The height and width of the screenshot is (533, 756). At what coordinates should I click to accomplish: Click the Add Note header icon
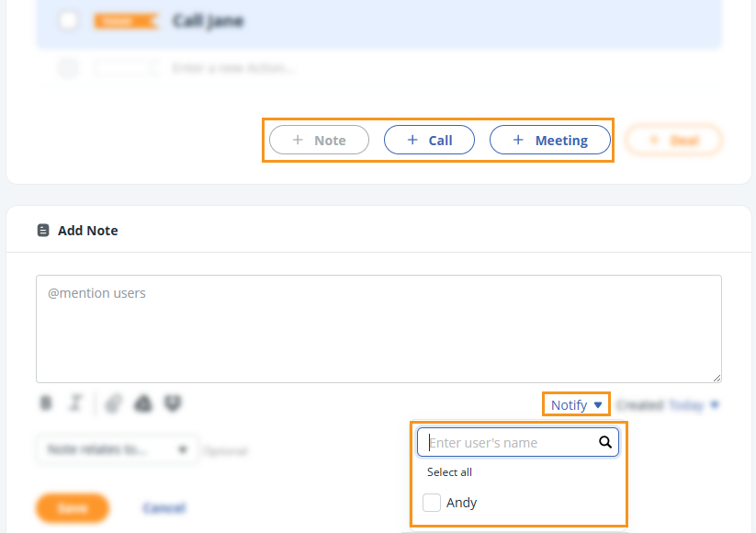tap(43, 230)
